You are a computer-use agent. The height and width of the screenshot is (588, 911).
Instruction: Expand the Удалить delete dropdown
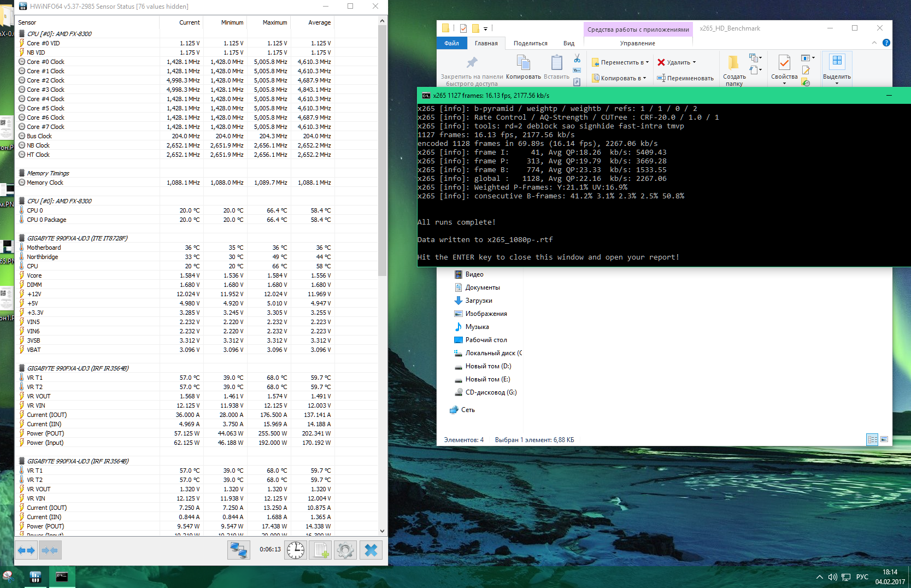click(x=694, y=62)
